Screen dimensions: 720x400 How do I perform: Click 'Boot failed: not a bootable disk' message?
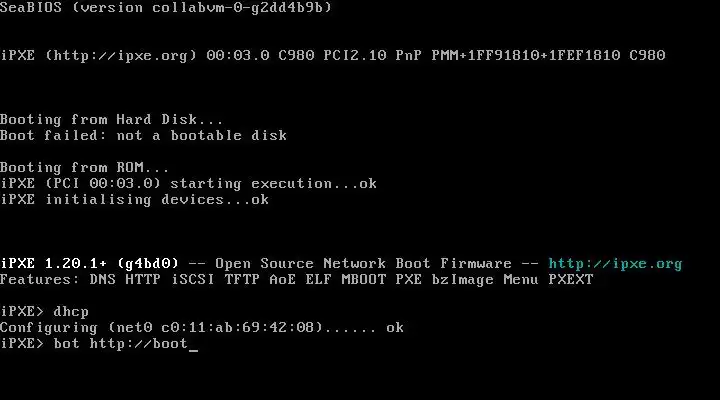click(143, 136)
